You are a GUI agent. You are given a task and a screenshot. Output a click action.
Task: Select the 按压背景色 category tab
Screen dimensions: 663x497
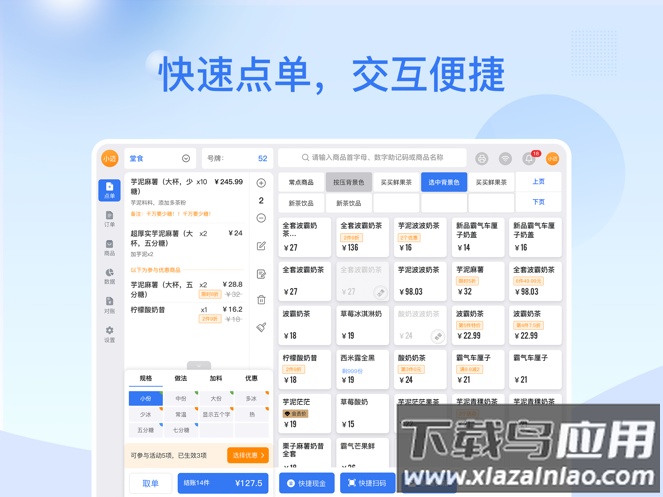click(348, 182)
